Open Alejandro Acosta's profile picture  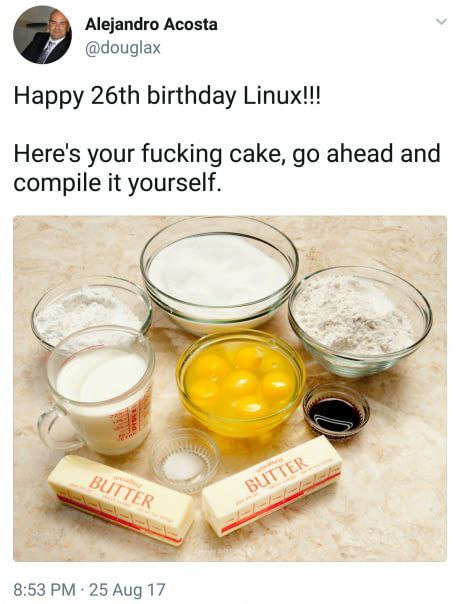click(x=42, y=35)
